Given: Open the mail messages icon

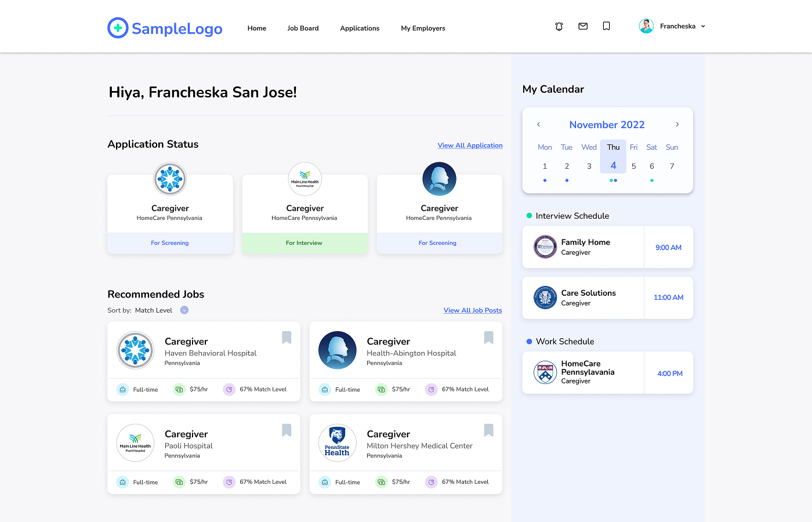Looking at the screenshot, I should point(583,26).
